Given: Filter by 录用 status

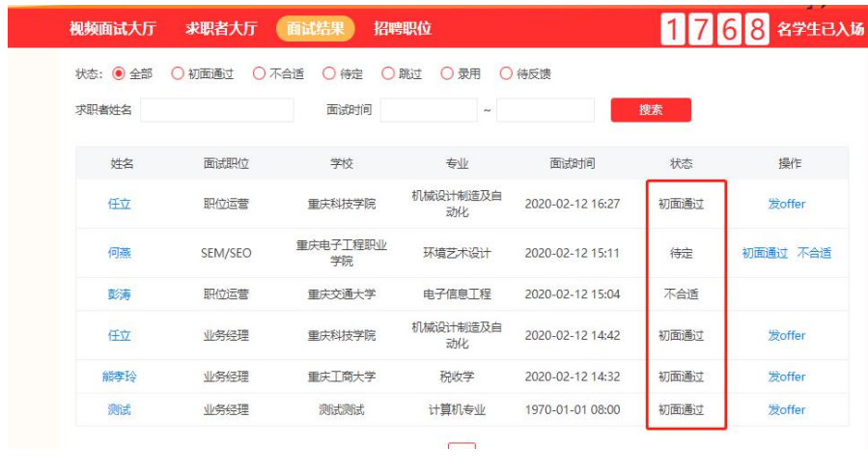Looking at the screenshot, I should (447, 74).
